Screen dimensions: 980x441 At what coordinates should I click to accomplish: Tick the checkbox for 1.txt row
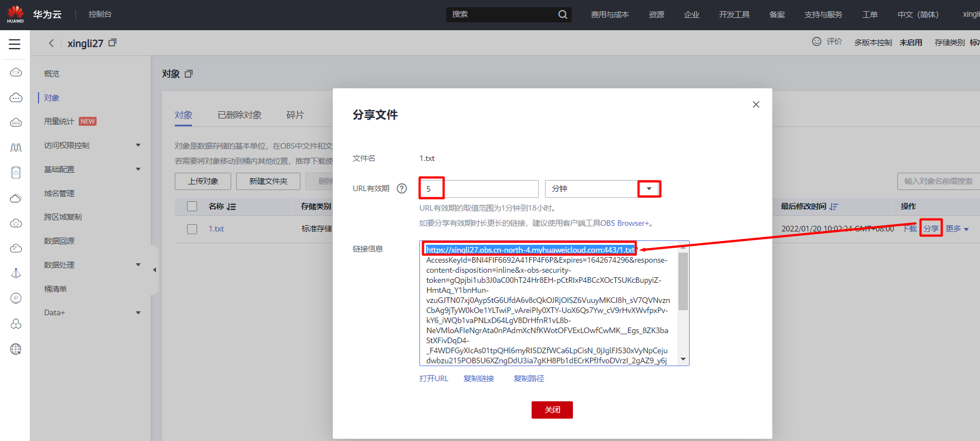point(192,229)
